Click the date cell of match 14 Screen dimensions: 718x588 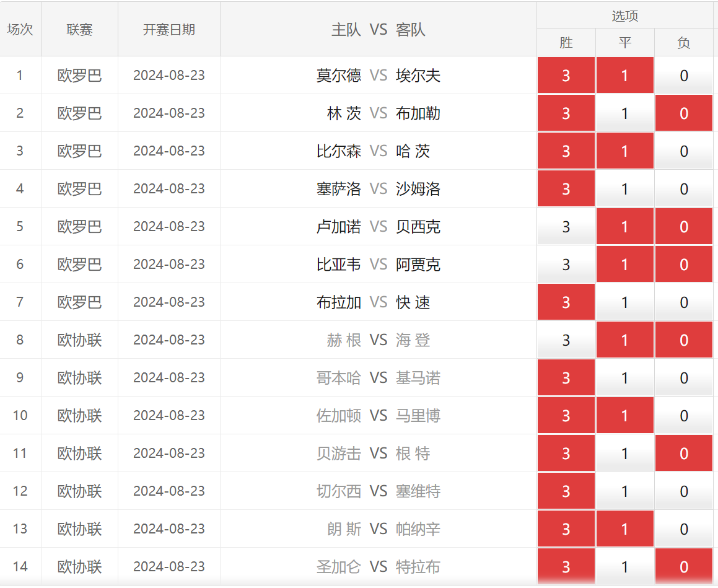tap(169, 566)
